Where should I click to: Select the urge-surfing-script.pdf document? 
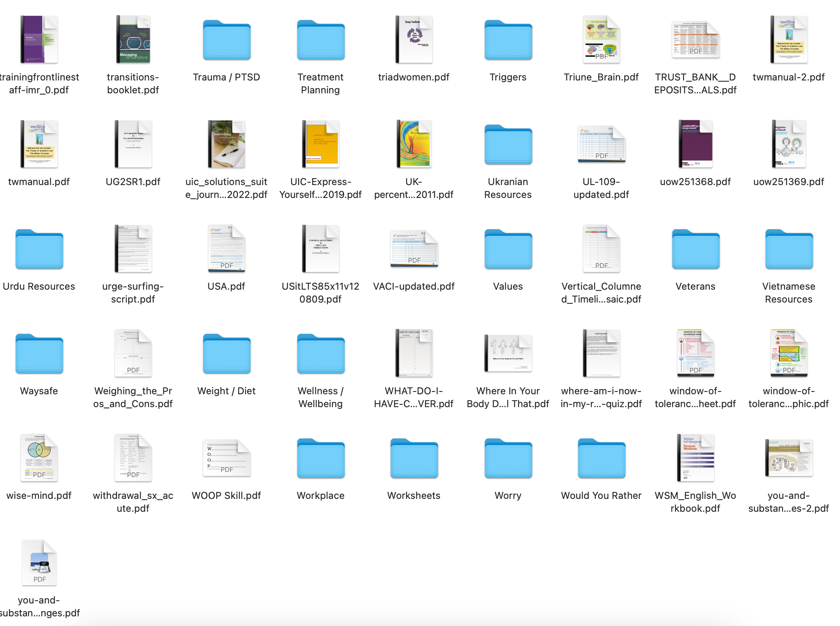click(133, 249)
